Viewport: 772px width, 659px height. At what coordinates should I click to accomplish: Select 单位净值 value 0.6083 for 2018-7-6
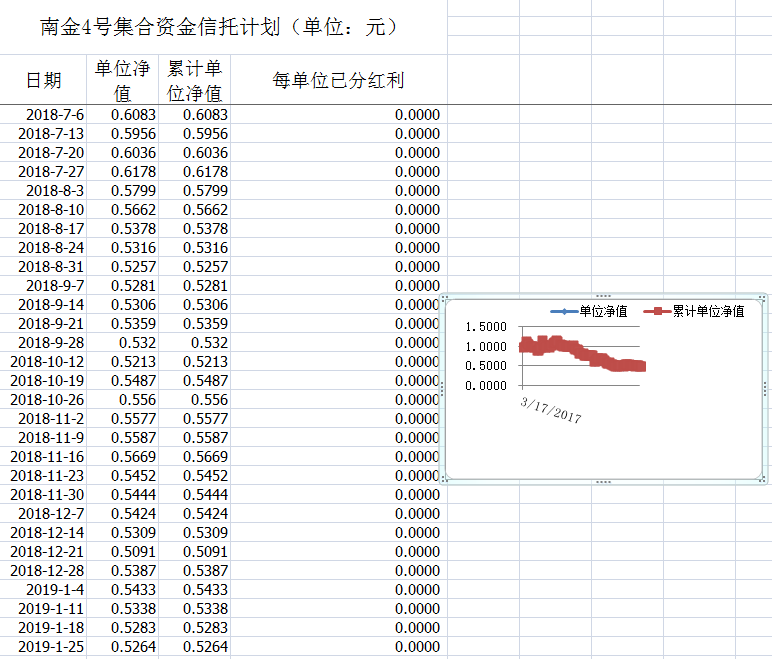[x=123, y=114]
